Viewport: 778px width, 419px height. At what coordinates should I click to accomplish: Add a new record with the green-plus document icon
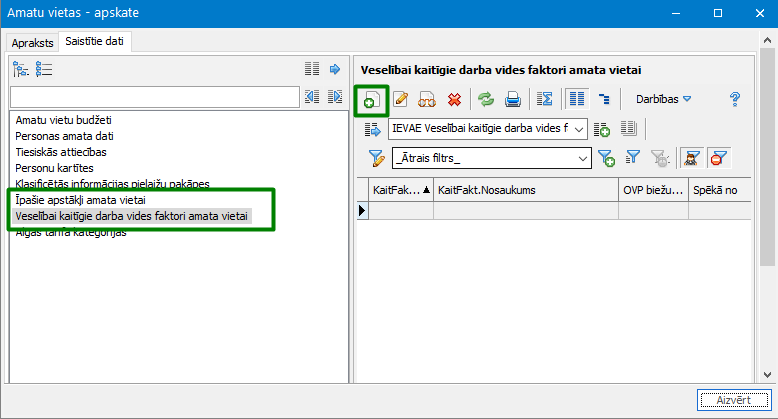[x=371, y=100]
